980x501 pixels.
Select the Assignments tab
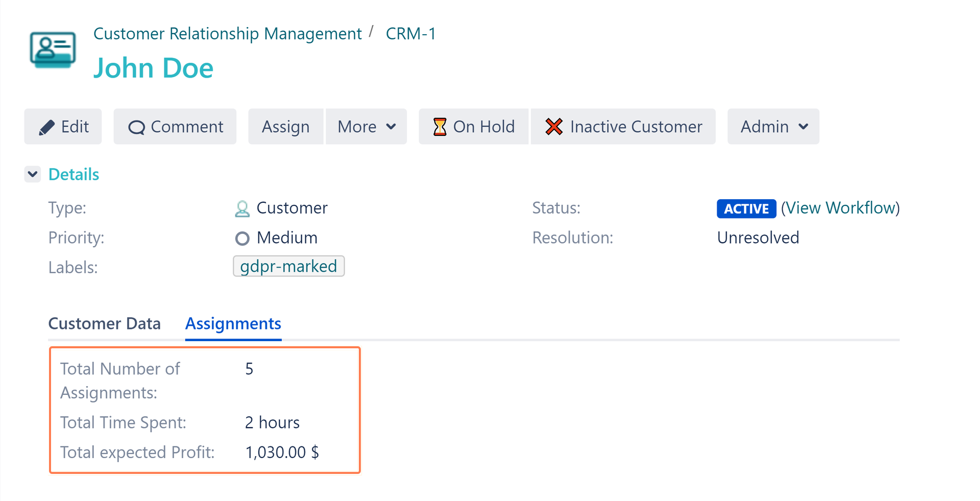click(233, 324)
